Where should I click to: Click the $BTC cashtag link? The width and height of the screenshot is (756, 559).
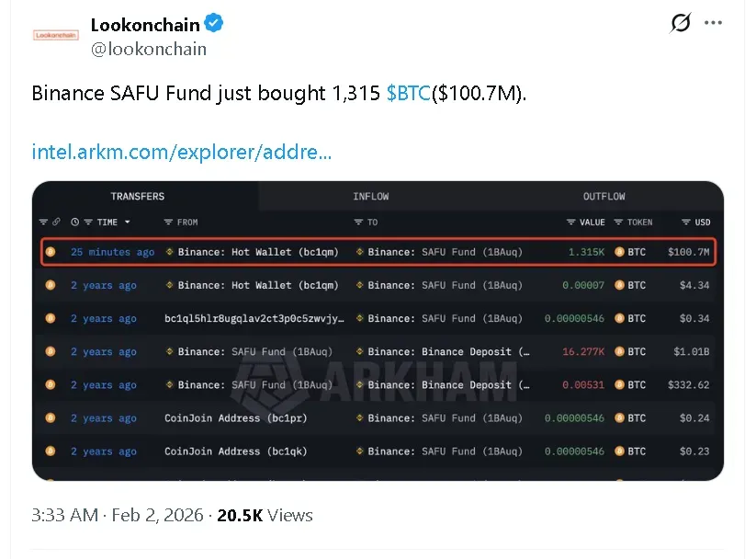[x=408, y=94]
